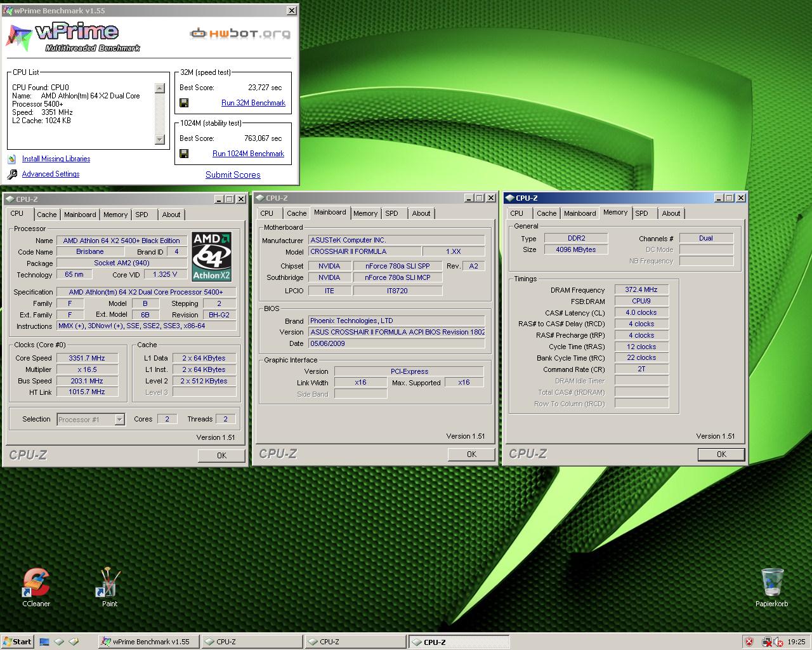Activate wPrime Benchmark v1.55 taskbar button

(x=149, y=642)
